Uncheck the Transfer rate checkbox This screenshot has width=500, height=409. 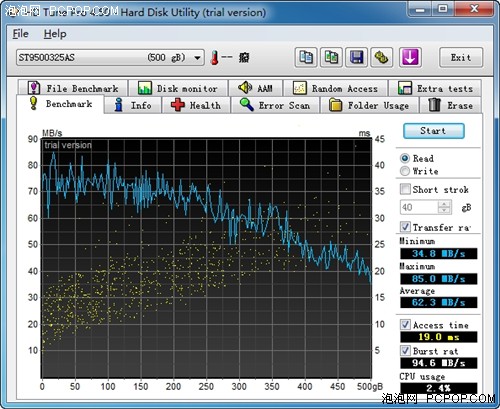405,227
